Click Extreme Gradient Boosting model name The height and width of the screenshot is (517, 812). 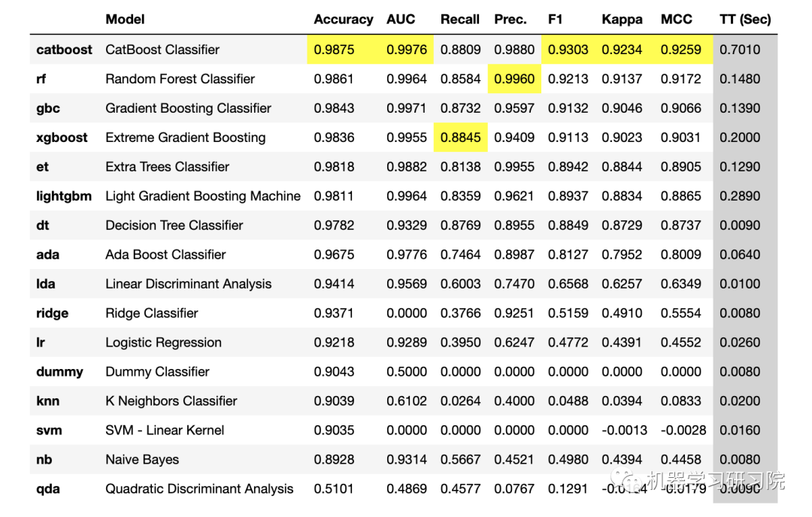coord(186,138)
